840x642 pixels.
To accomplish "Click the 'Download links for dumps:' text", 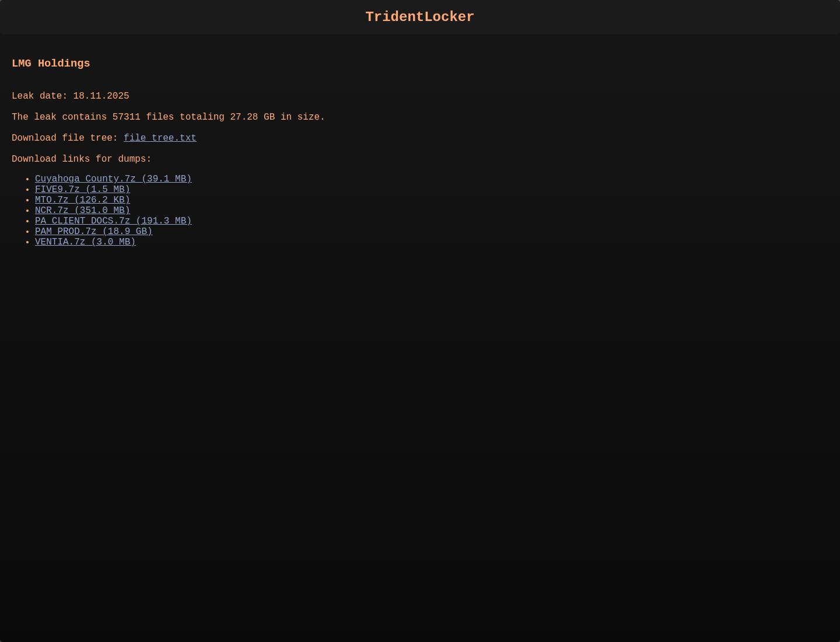I will [82, 159].
